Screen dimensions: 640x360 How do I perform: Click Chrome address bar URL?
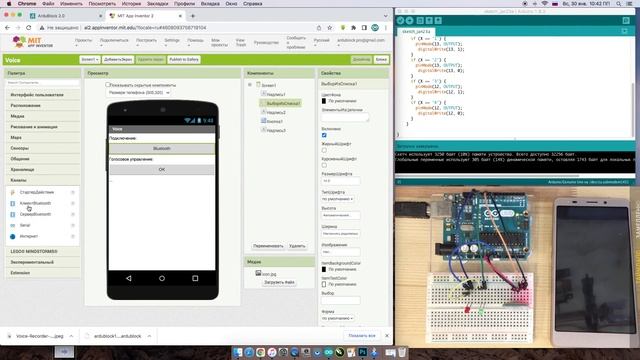point(145,28)
